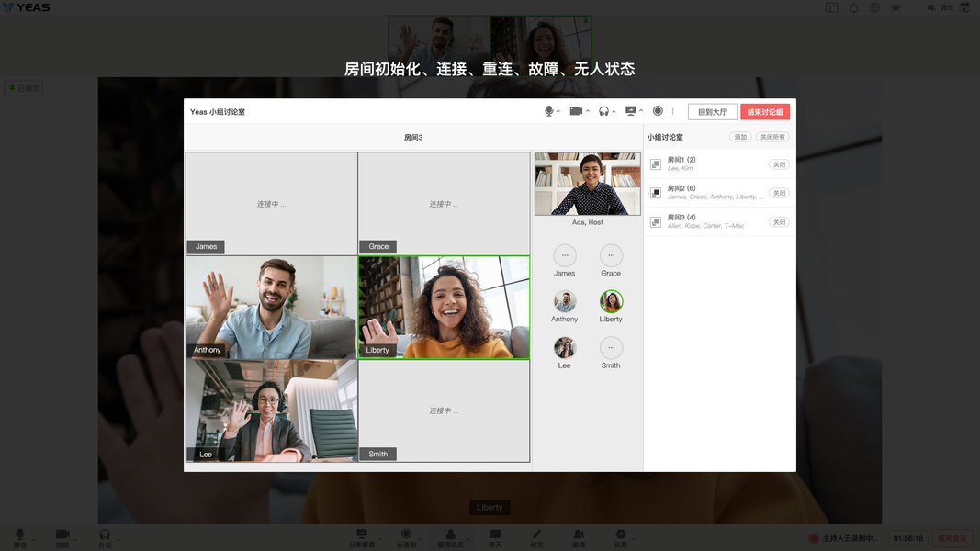Click notification bell icon in top bar
This screenshot has width=980, height=551.
coord(853,7)
